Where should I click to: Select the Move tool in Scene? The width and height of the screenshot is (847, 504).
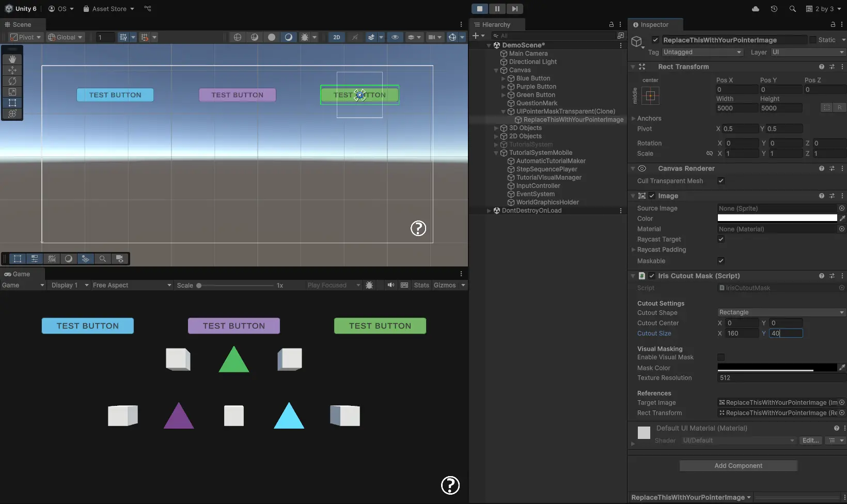coord(12,70)
